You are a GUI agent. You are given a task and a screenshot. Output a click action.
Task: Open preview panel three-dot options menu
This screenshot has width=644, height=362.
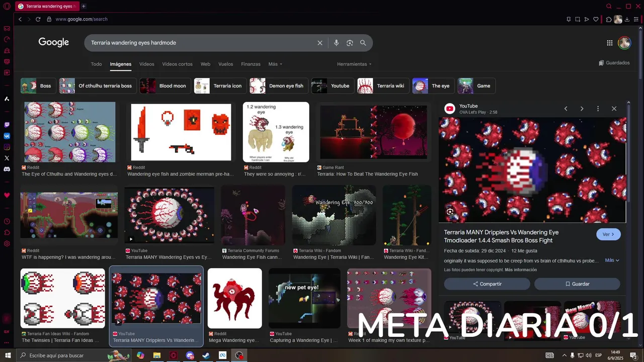pos(598,109)
